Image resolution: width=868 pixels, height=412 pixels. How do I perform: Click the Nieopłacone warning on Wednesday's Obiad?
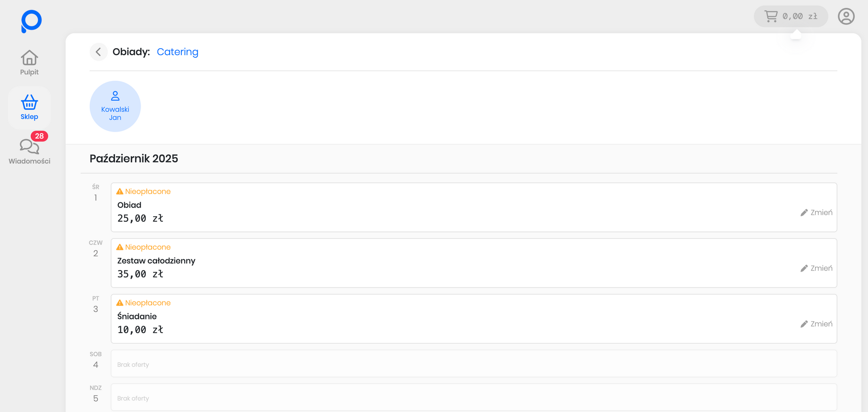coord(144,191)
